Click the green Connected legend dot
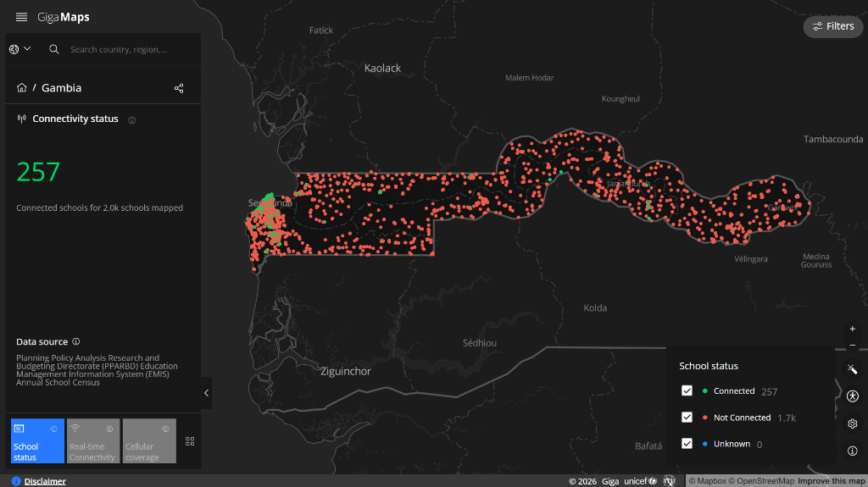 tap(704, 390)
